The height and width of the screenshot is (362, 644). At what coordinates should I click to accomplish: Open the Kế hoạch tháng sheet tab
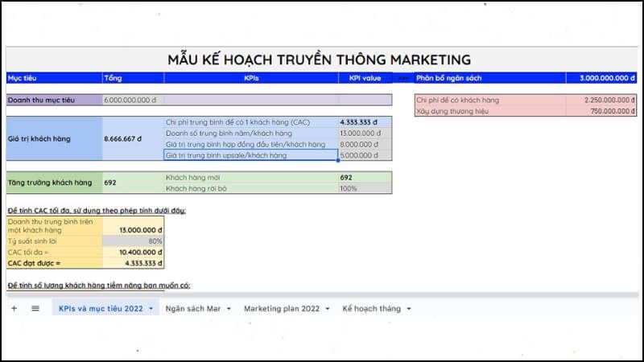pos(372,309)
